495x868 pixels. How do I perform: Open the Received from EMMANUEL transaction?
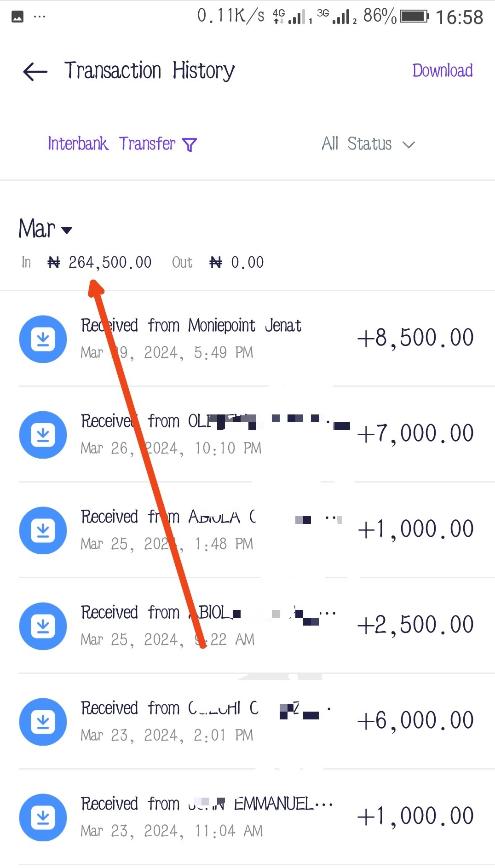pyautogui.click(x=206, y=804)
